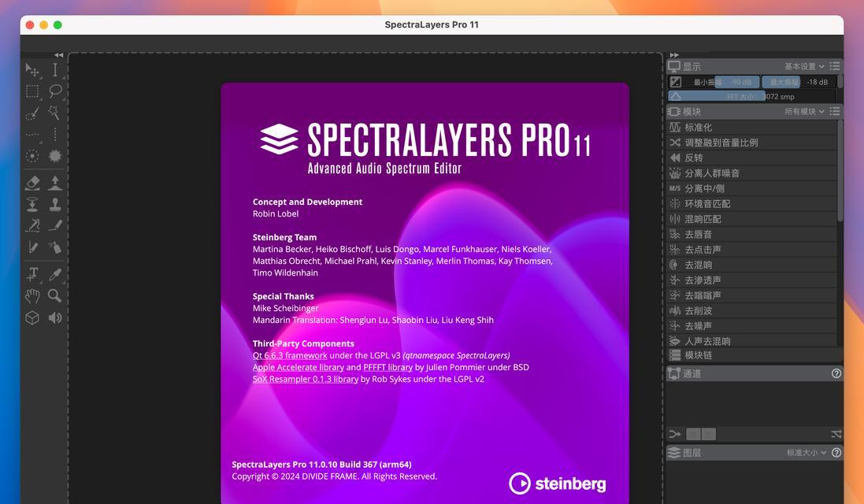Select the Eraser tool
The height and width of the screenshot is (504, 864).
pos(32,183)
